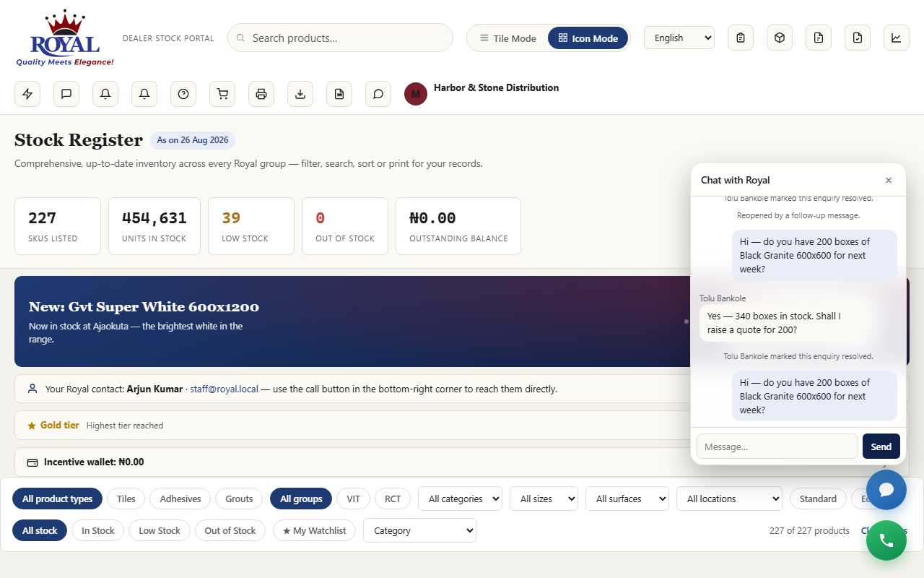Filter by Adhesives product type
The image size is (924, 578).
(x=180, y=499)
